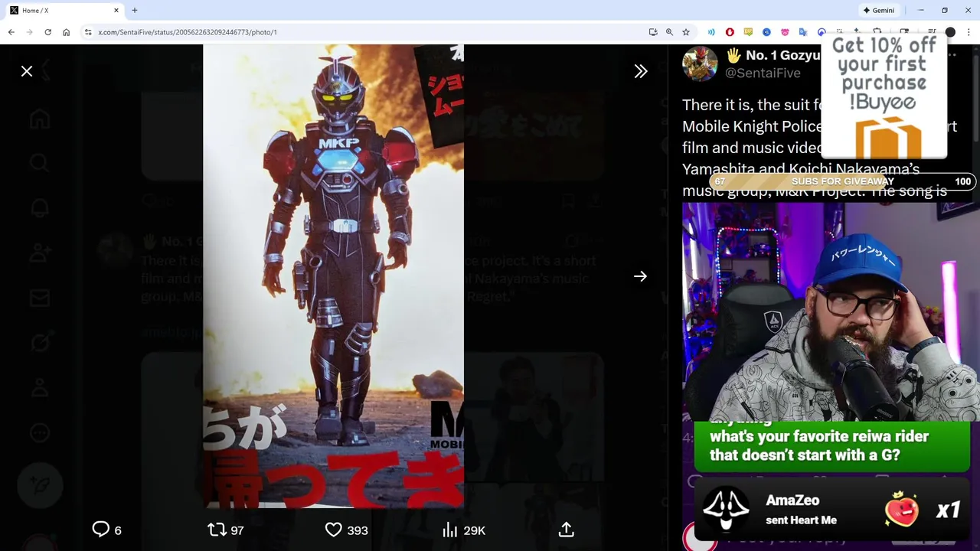The height and width of the screenshot is (551, 980).
Task: Click the Buyee 10% off ad
Action: point(884,96)
